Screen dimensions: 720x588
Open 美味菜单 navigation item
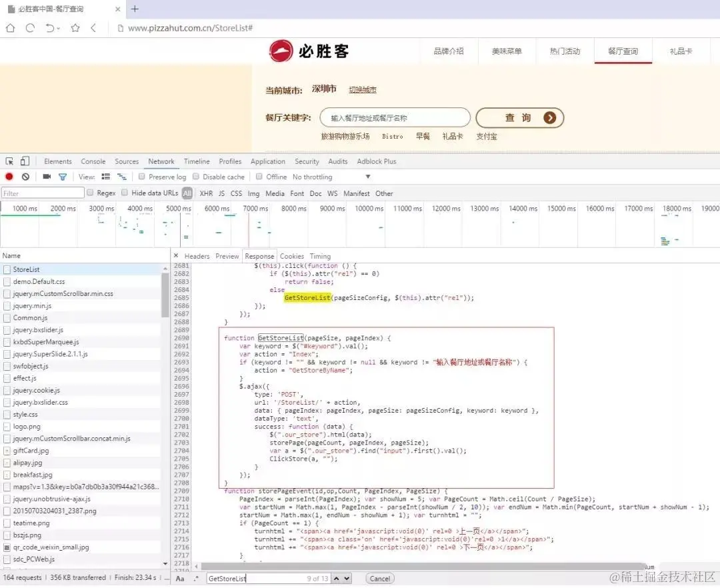click(x=507, y=51)
